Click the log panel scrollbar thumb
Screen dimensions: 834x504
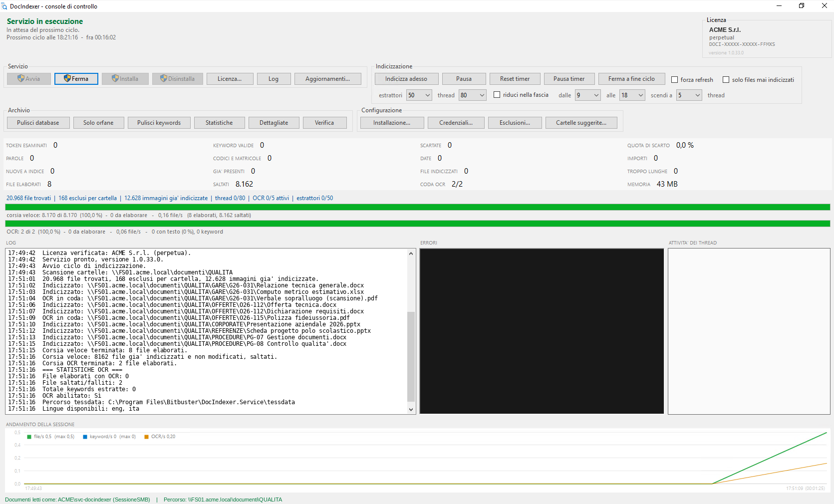[411, 356]
